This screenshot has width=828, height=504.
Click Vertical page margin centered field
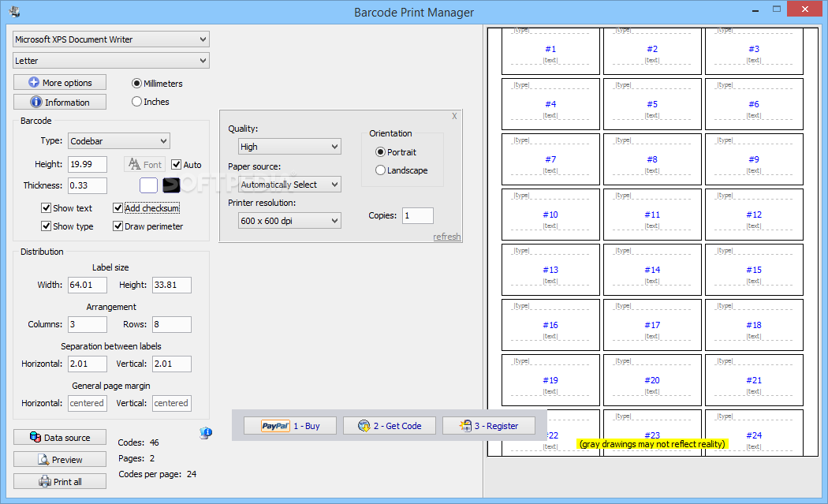tap(172, 403)
